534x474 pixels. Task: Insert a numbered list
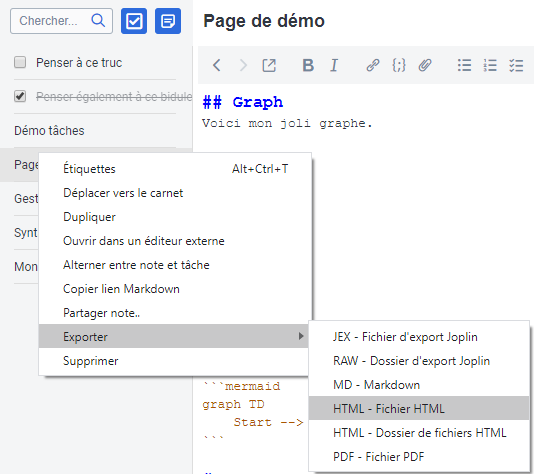point(490,65)
